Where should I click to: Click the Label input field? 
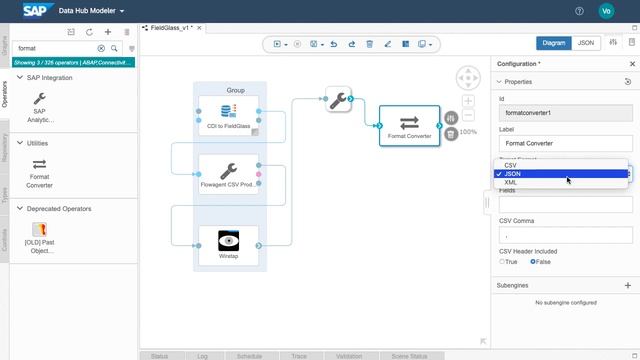click(566, 144)
